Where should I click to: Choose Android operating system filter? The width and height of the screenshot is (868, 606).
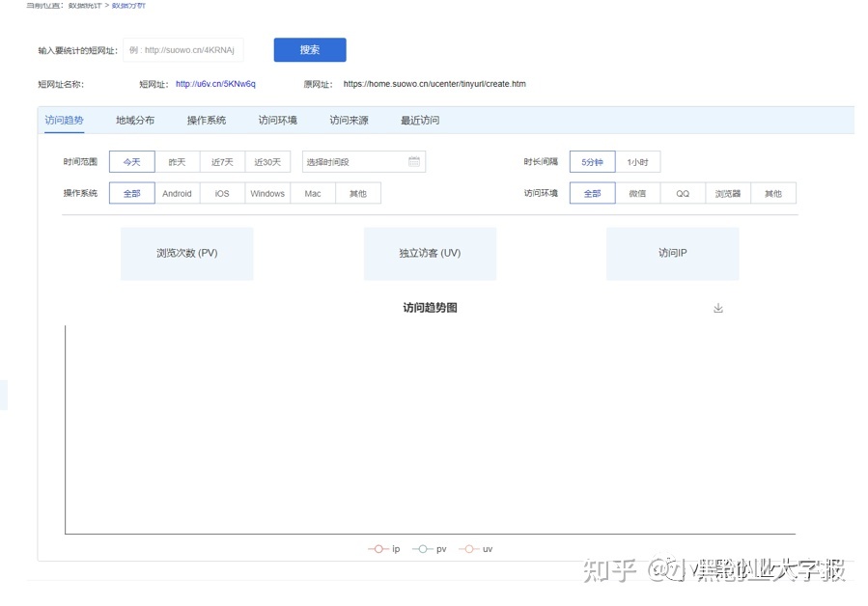pos(177,194)
